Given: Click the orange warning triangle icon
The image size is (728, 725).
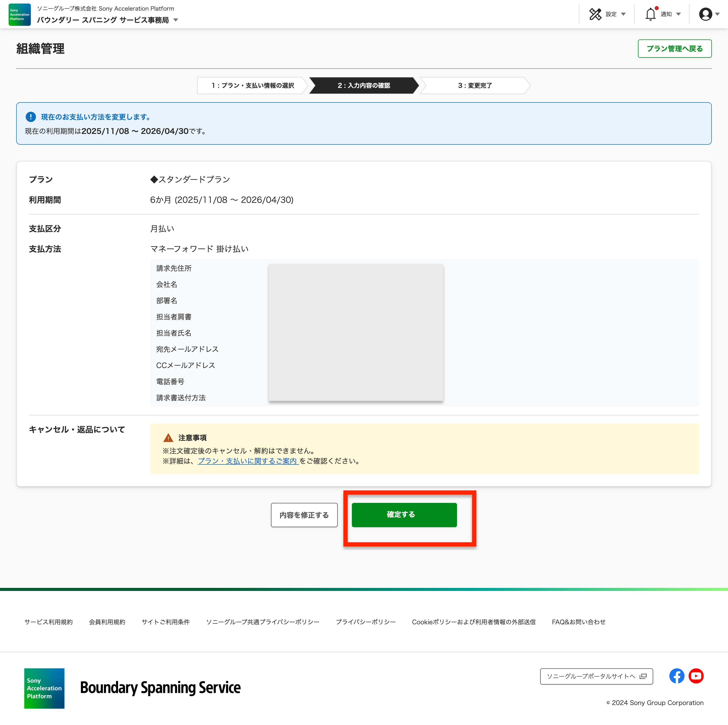Looking at the screenshot, I should pyautogui.click(x=168, y=438).
